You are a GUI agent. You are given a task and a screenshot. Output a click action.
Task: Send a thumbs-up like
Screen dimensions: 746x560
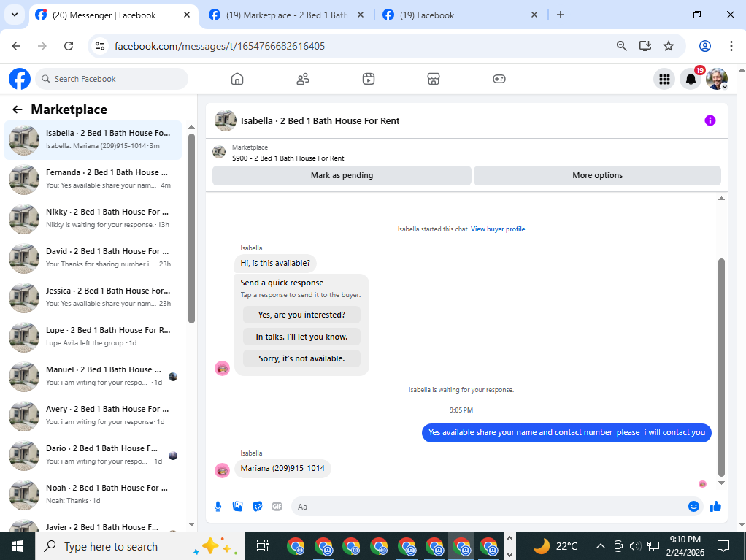(715, 507)
